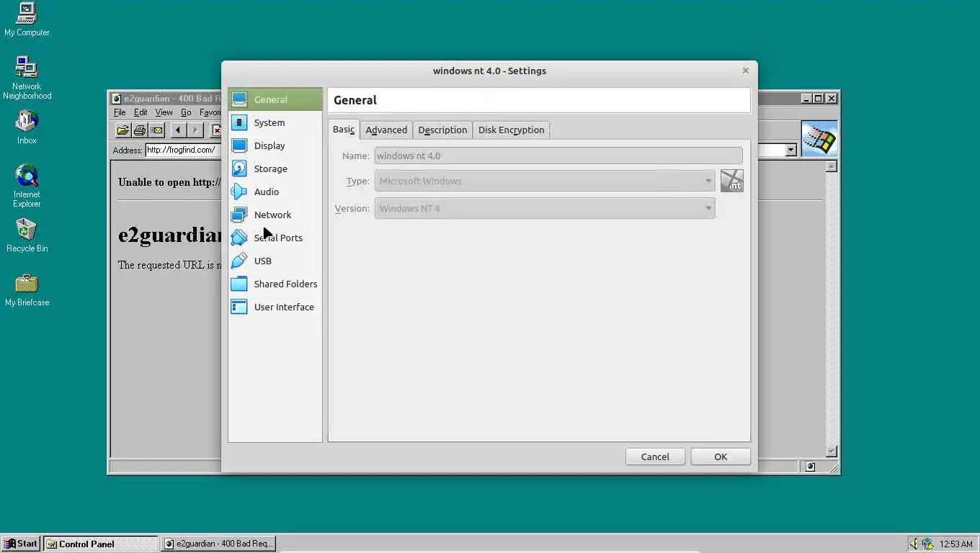Open the Audio settings category
Screen dimensions: 980x553
(x=275, y=192)
